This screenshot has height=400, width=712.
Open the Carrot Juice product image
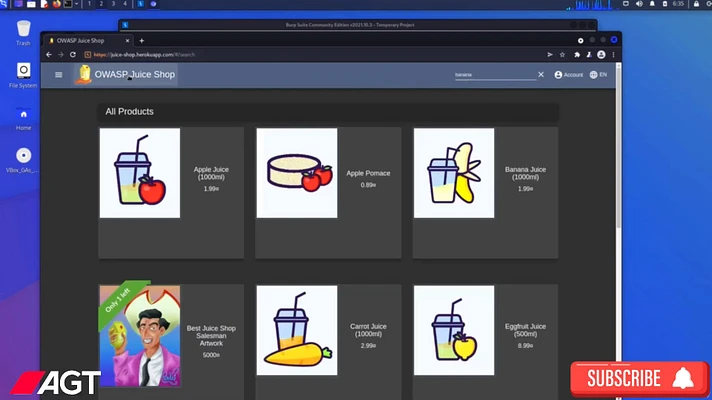297,331
